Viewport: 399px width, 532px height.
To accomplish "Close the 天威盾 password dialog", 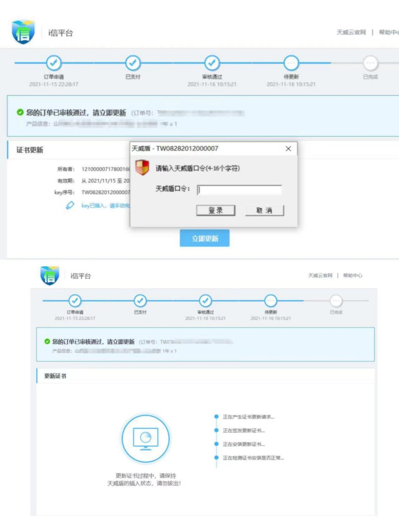I will point(288,148).
